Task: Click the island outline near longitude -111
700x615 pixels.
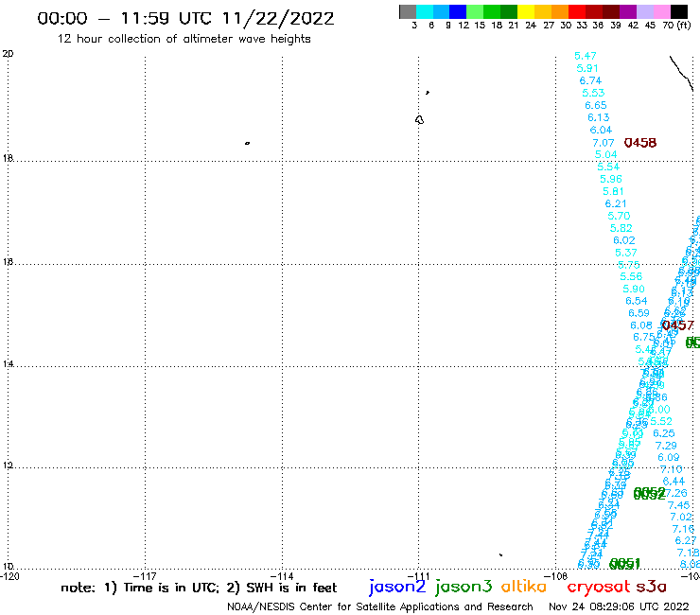Action: point(419,120)
